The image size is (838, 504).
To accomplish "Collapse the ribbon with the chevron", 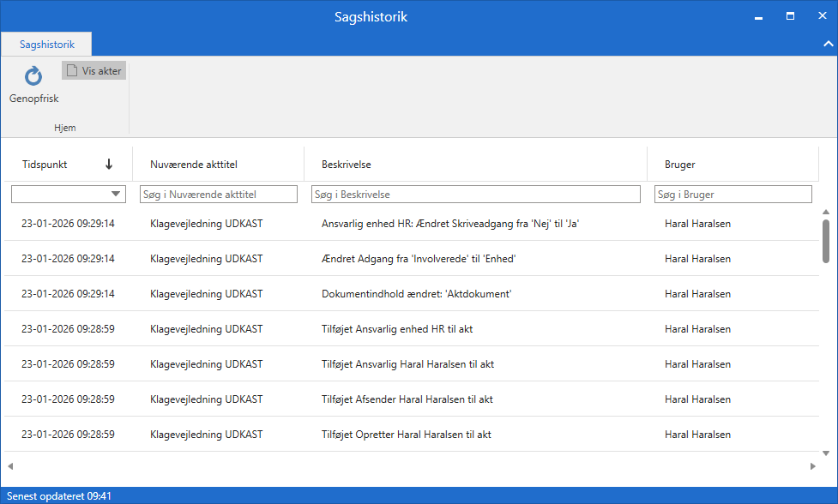I will click(x=828, y=44).
